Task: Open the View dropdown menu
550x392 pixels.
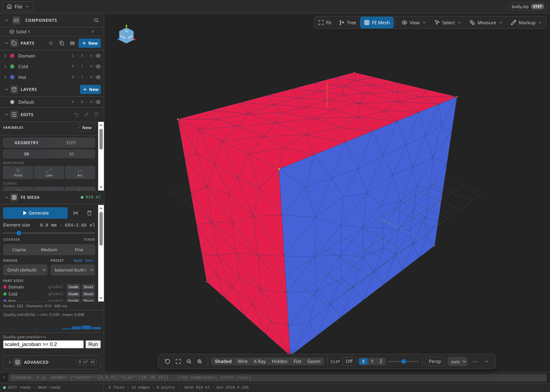Action: (x=414, y=23)
